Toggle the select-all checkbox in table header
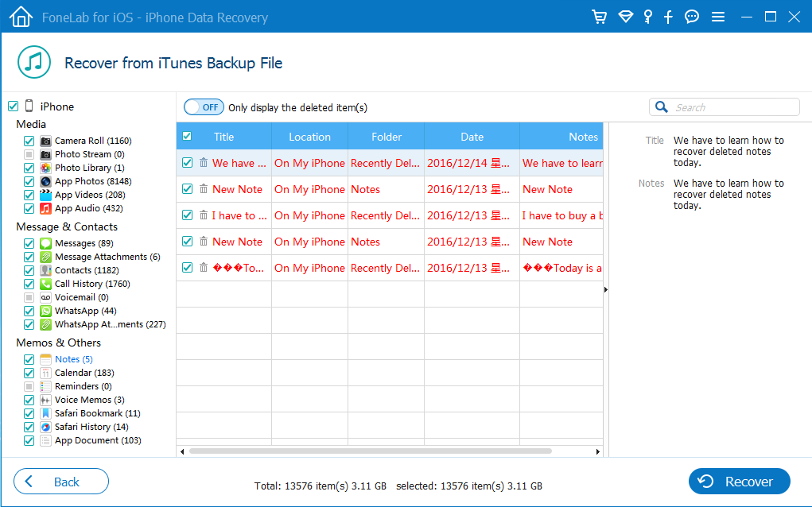The height and width of the screenshot is (507, 812). click(187, 136)
